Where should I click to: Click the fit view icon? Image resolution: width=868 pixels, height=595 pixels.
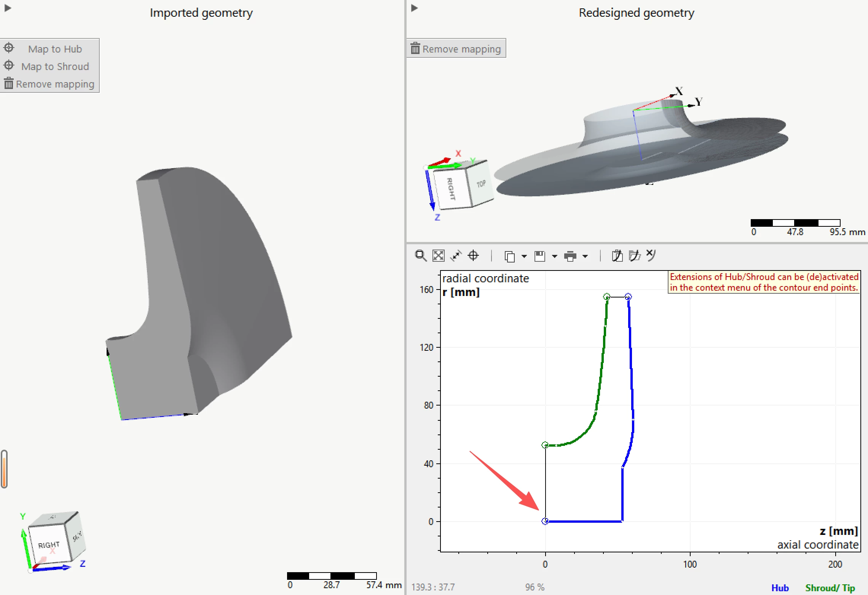(439, 256)
